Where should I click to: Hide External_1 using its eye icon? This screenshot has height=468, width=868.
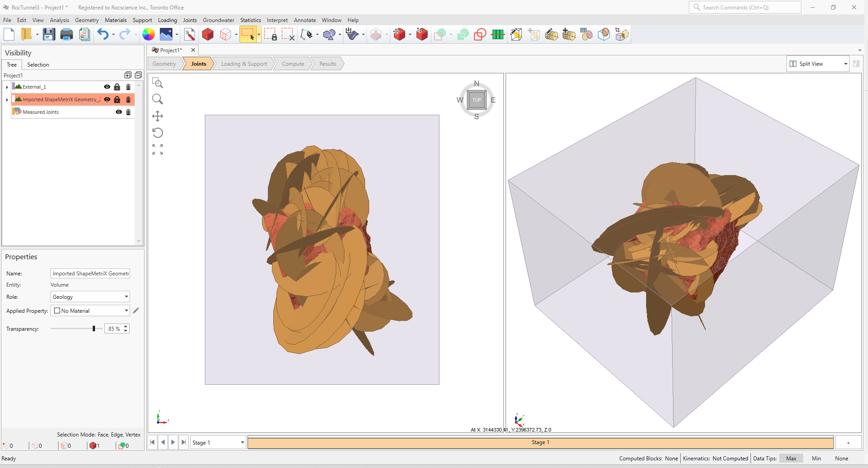click(107, 87)
